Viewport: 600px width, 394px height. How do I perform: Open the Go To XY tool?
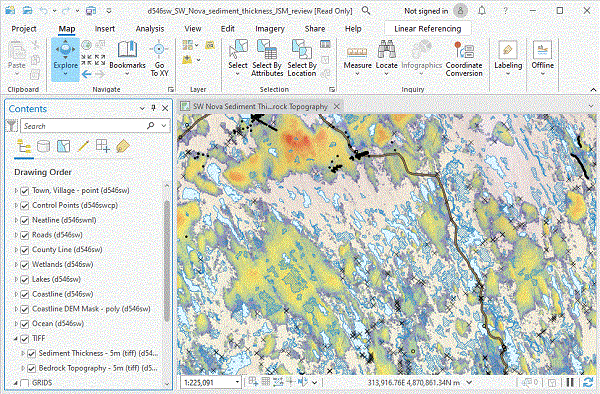159,58
